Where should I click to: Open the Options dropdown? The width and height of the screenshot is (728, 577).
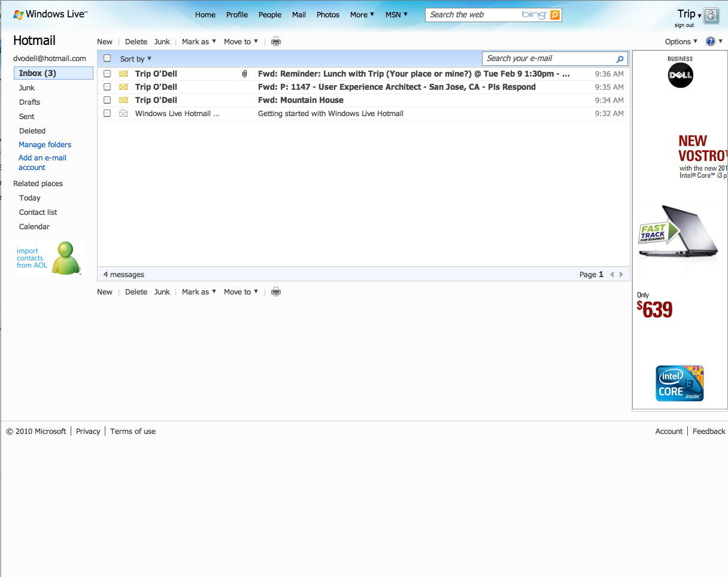[x=681, y=41]
